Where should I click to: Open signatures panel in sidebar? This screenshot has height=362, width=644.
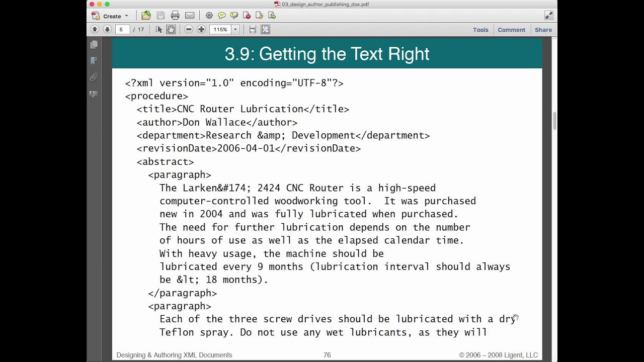point(94,94)
